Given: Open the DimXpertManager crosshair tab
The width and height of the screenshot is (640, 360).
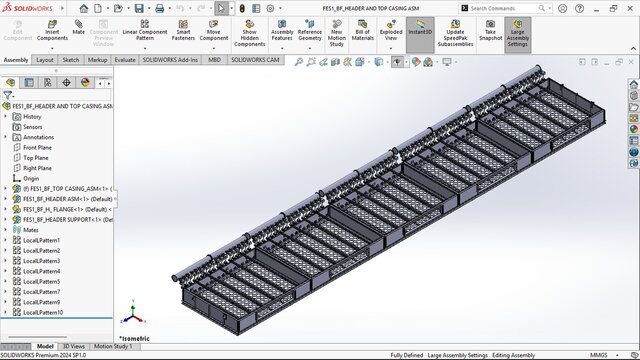Looking at the screenshot, I should coord(67,82).
